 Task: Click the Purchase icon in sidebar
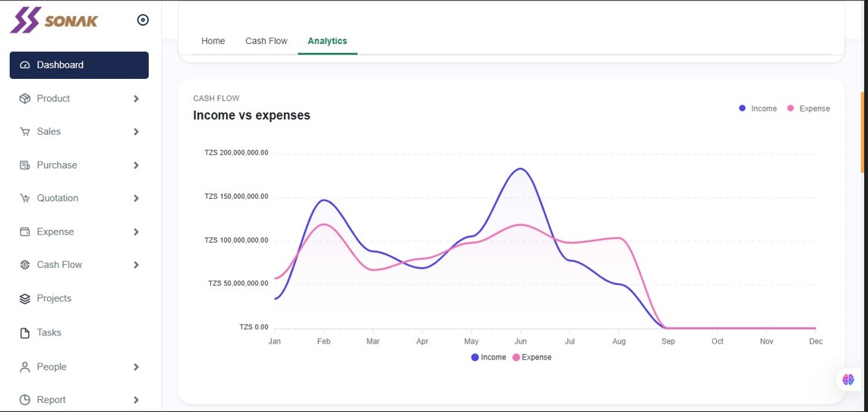click(24, 165)
